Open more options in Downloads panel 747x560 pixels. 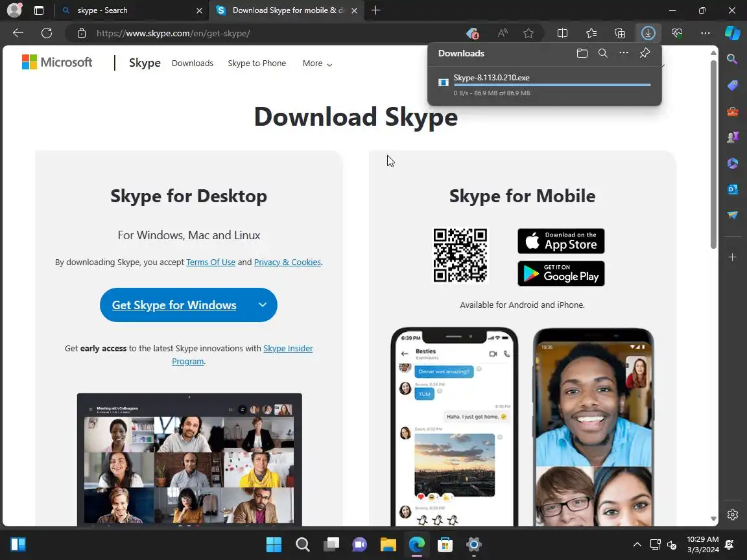[624, 53]
